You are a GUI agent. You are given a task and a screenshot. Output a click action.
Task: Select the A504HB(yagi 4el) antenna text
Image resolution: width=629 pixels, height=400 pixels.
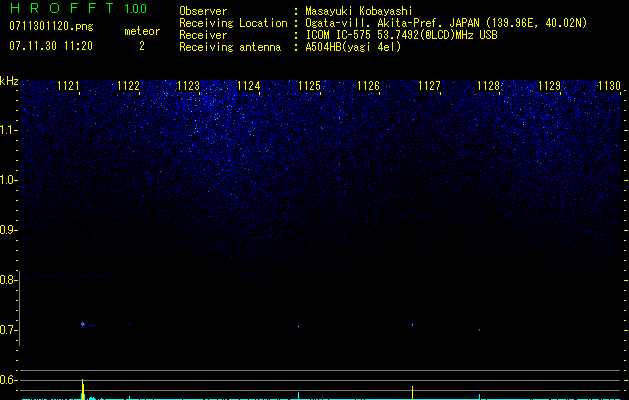(353, 47)
